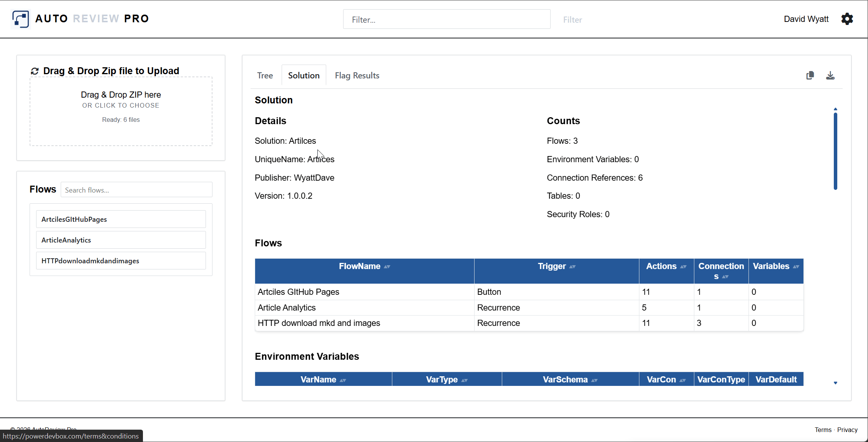Click the Auto Review Pro logo icon
Viewport: 868px width, 442px height.
[x=21, y=19]
